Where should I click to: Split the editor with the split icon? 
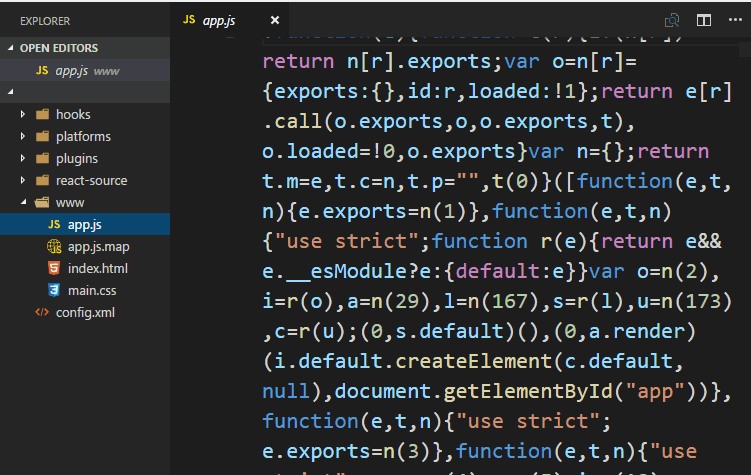[x=704, y=20]
